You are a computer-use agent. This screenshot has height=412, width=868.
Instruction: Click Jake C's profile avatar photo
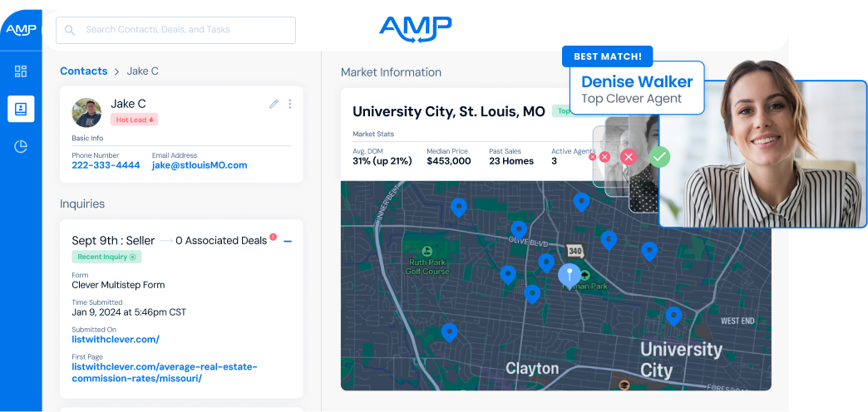(x=86, y=113)
